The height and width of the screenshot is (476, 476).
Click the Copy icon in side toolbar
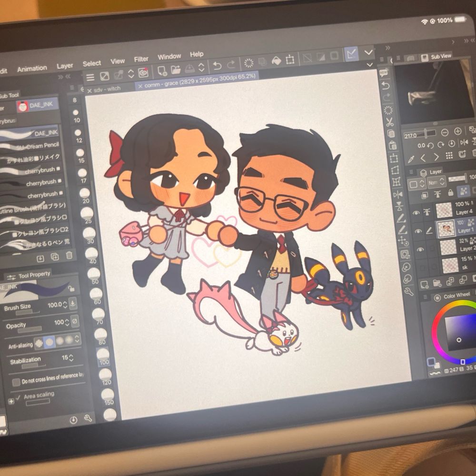[391, 134]
